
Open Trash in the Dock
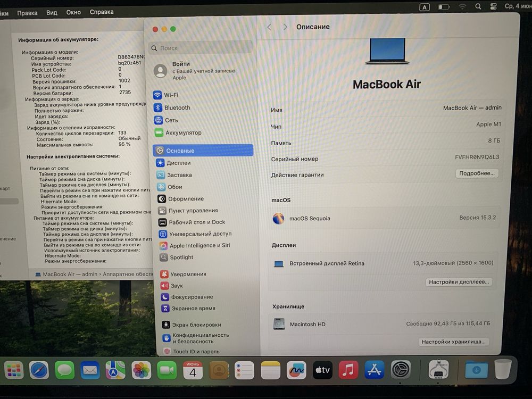click(503, 369)
